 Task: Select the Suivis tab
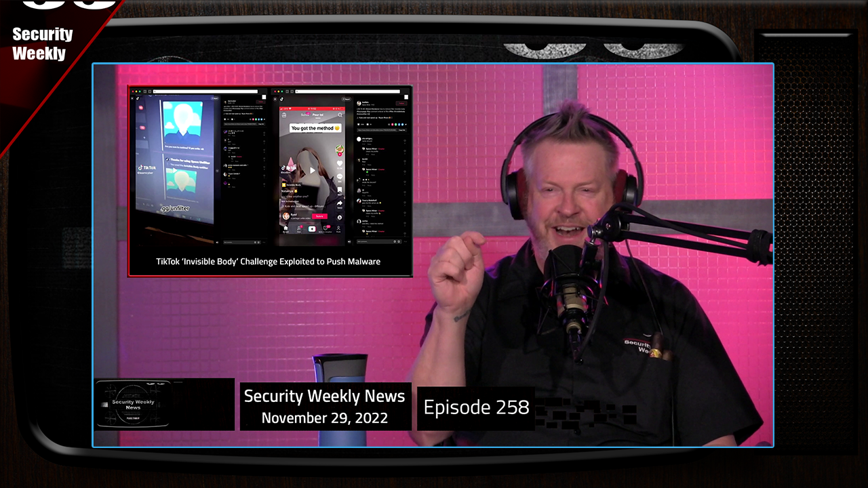pyautogui.click(x=306, y=115)
